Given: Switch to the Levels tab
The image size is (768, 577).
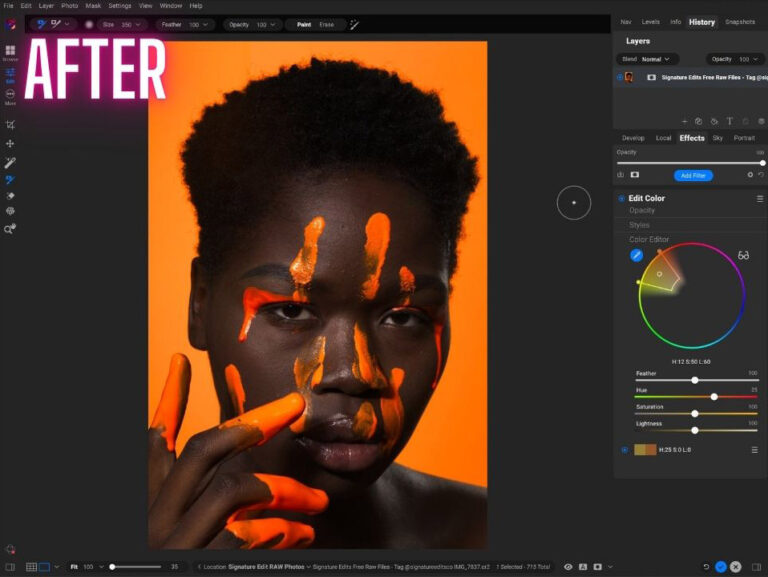Looking at the screenshot, I should 650,22.
